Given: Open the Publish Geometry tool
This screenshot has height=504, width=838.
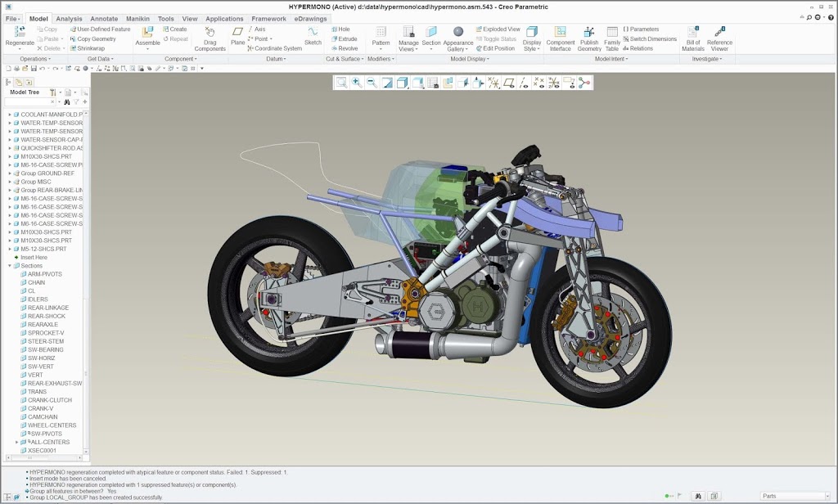Looking at the screenshot, I should 589,33.
